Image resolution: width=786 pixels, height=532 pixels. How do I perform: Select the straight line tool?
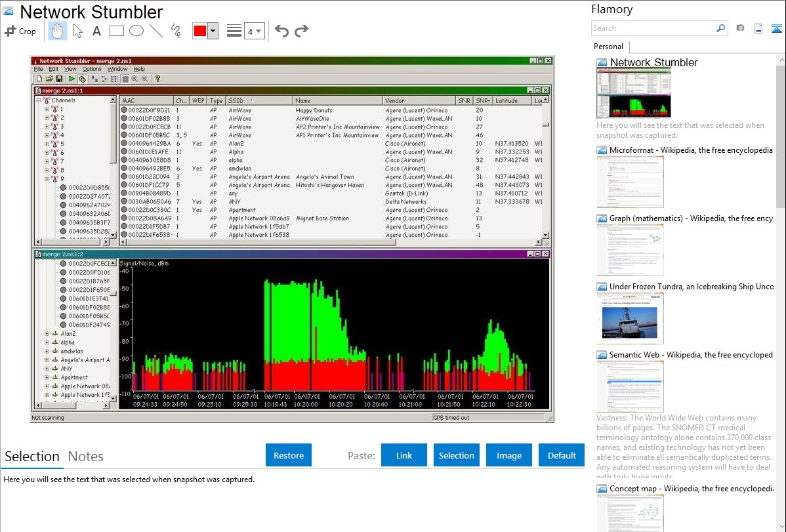(156, 31)
